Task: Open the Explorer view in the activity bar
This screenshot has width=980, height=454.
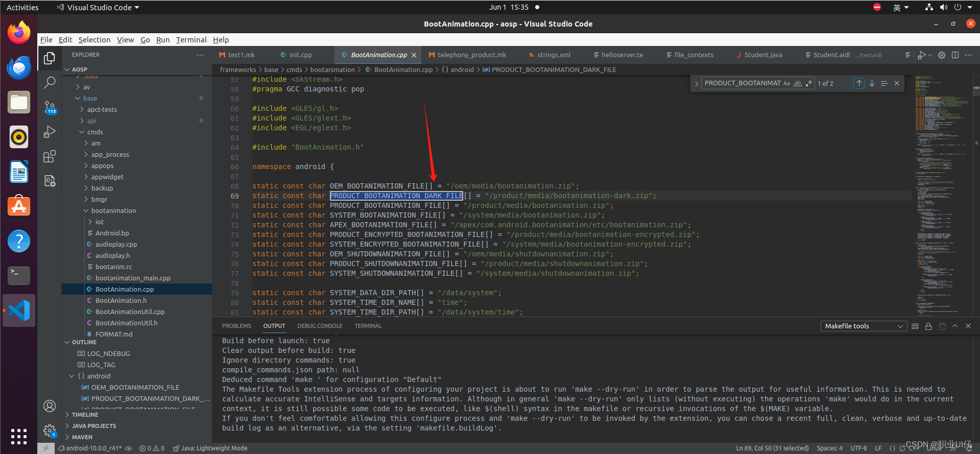Action: click(x=50, y=58)
